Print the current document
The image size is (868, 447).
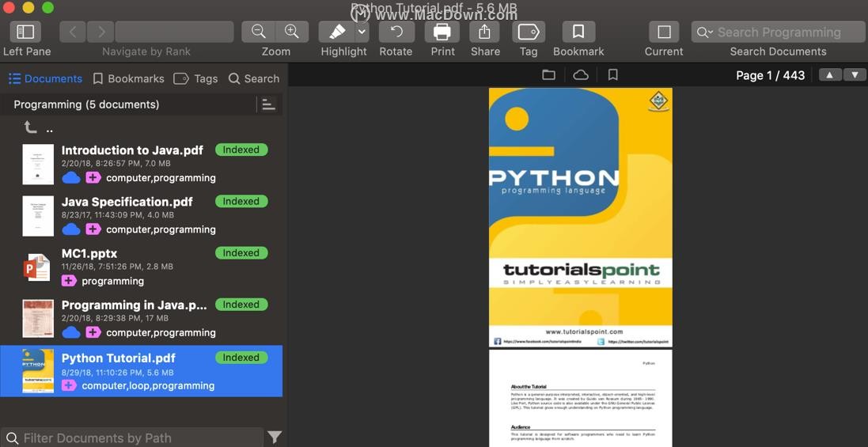pyautogui.click(x=442, y=32)
